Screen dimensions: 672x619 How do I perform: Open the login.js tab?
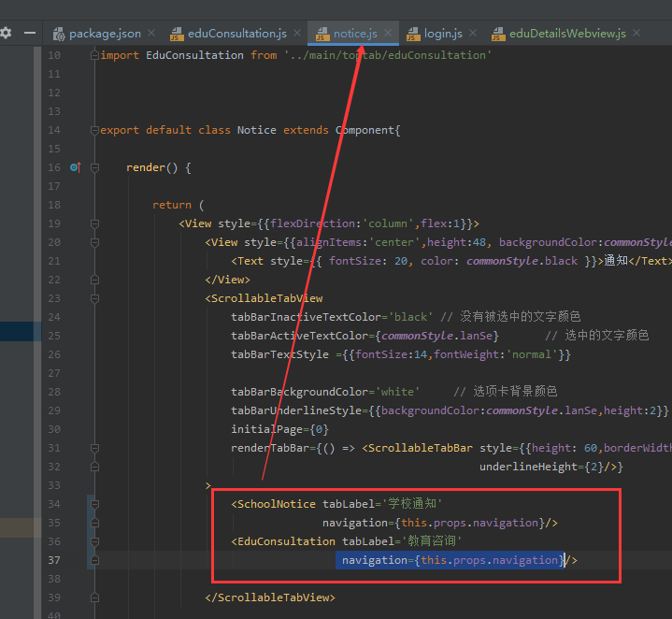[443, 34]
